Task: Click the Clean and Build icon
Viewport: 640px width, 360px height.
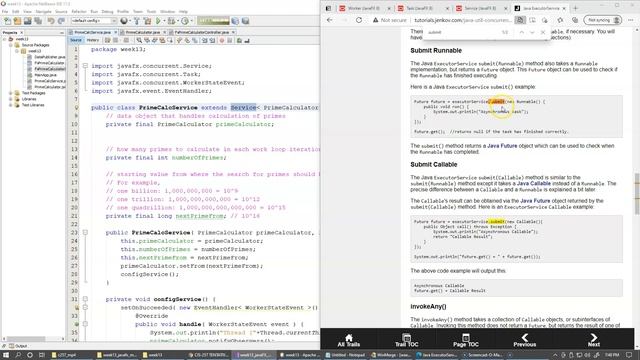Action: tap(147, 21)
